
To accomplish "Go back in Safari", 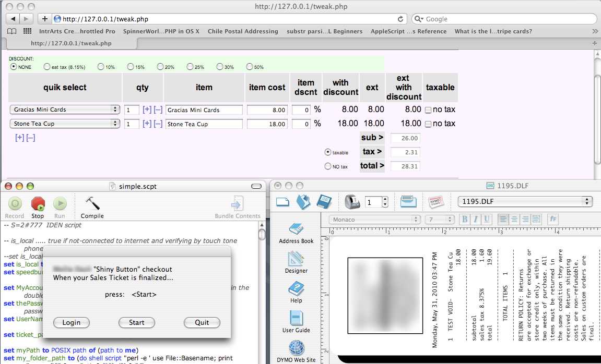I will coord(13,19).
